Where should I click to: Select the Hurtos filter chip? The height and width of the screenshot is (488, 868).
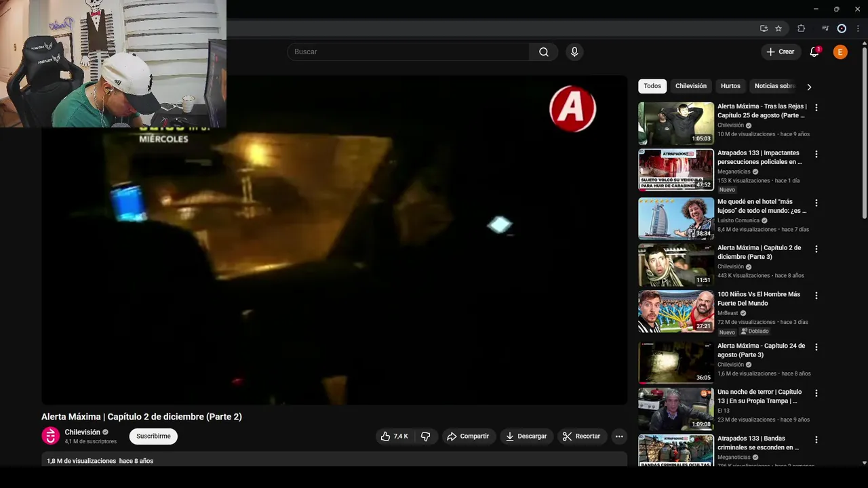[730, 86]
